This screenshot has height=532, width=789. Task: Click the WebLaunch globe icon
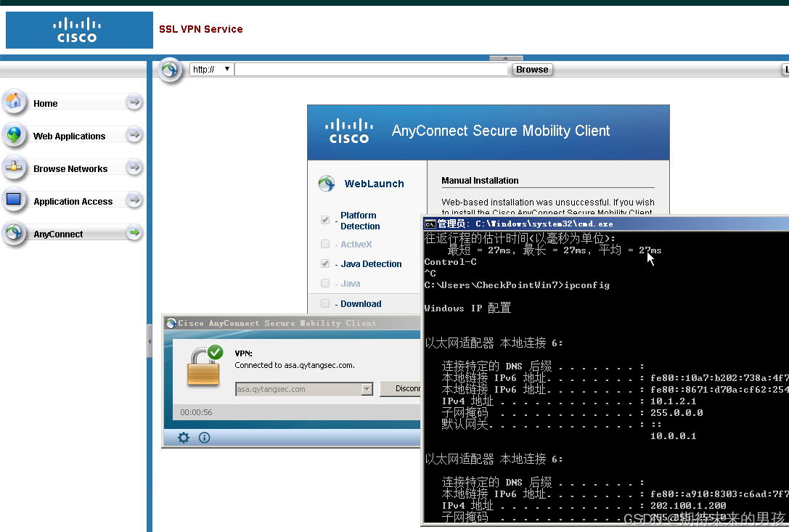tap(327, 183)
